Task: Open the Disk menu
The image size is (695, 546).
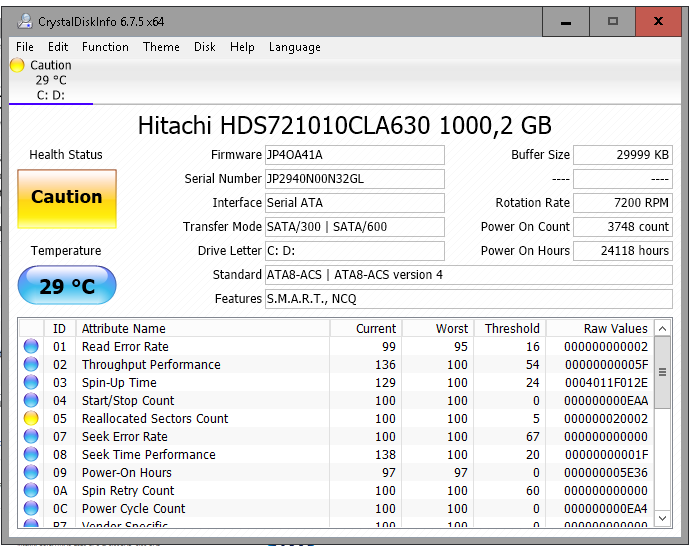Action: click(x=204, y=47)
